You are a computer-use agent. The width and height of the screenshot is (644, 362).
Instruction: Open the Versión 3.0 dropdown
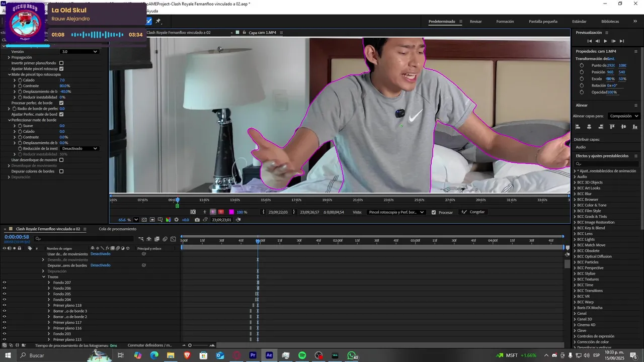79,51
